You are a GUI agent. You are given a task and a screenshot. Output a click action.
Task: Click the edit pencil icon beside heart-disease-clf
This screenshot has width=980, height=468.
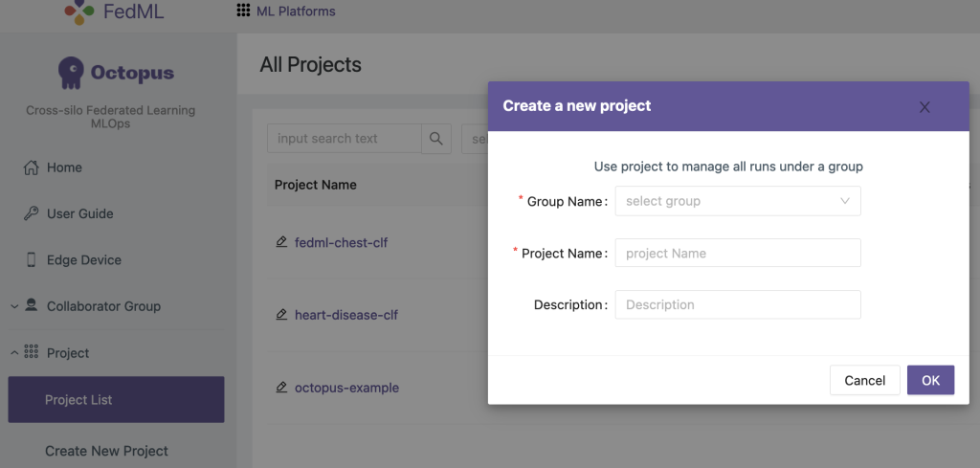tap(281, 314)
